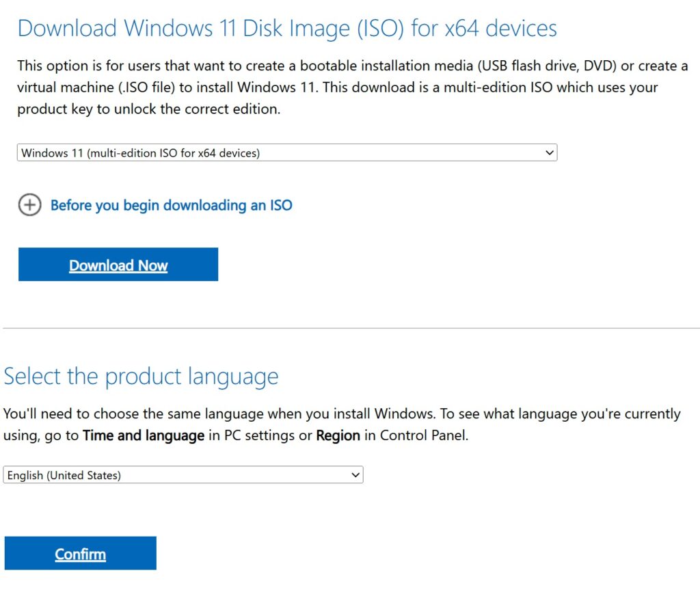The width and height of the screenshot is (700, 592).
Task: Click the language dropdown's down arrow
Action: point(355,474)
